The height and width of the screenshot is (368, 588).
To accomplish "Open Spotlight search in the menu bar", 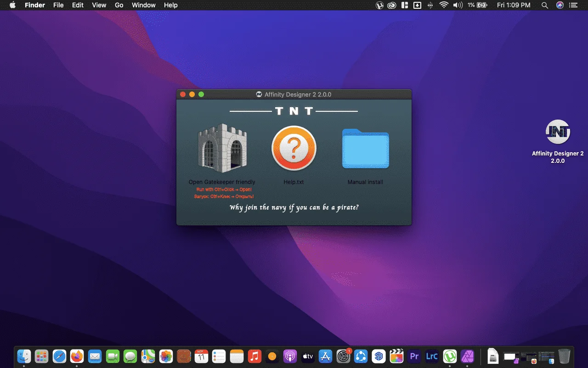I will tap(545, 5).
